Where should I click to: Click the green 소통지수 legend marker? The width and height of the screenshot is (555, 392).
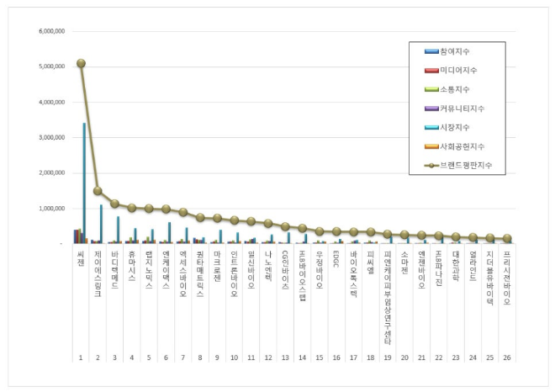click(432, 89)
